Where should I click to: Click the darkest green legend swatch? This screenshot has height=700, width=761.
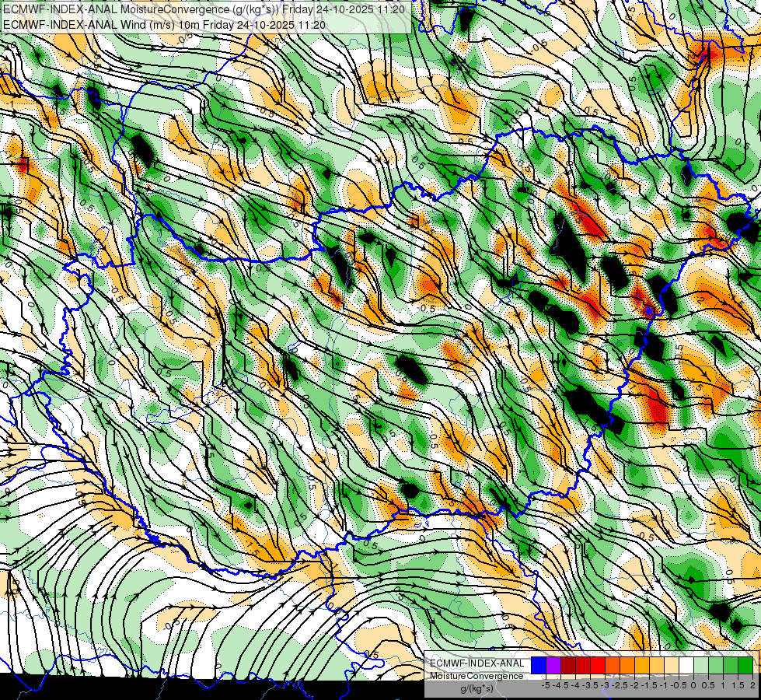745,665
